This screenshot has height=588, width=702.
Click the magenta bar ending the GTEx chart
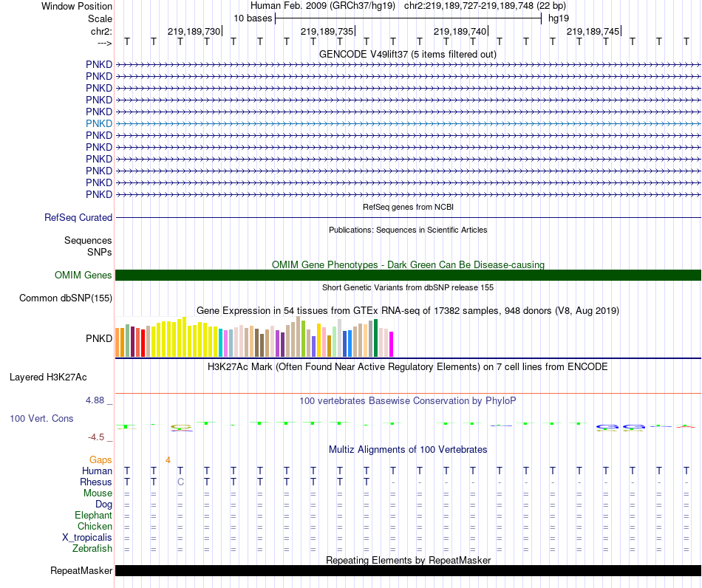click(x=392, y=344)
